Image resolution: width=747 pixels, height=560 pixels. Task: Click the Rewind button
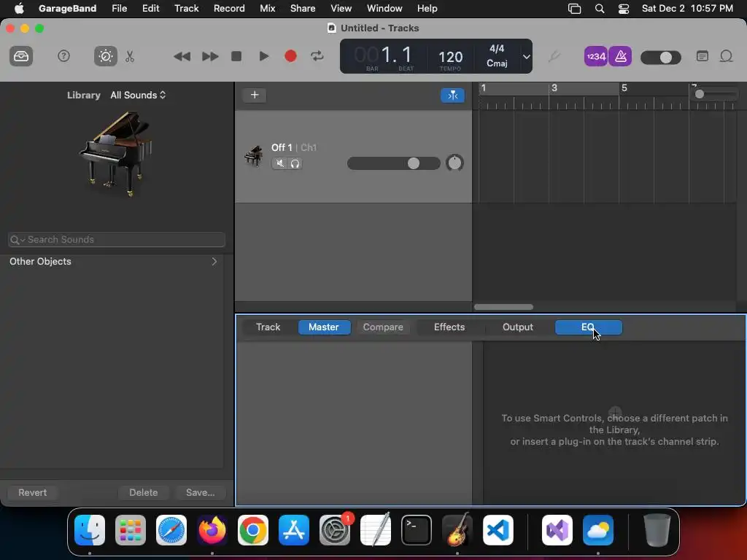(x=182, y=57)
